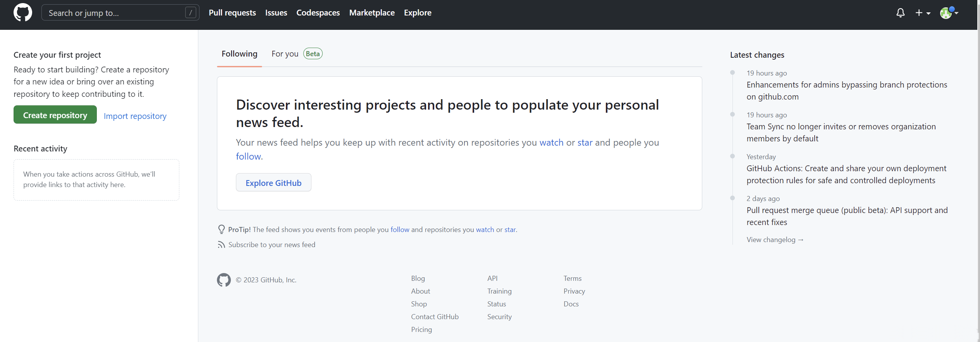Open Explore in the header
This screenshot has width=980, height=342.
tap(418, 13)
